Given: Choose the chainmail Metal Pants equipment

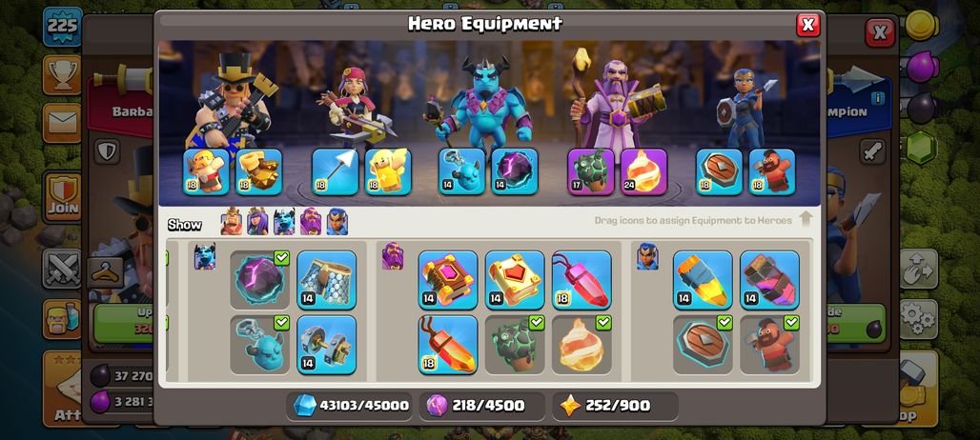Looking at the screenshot, I should [x=327, y=280].
